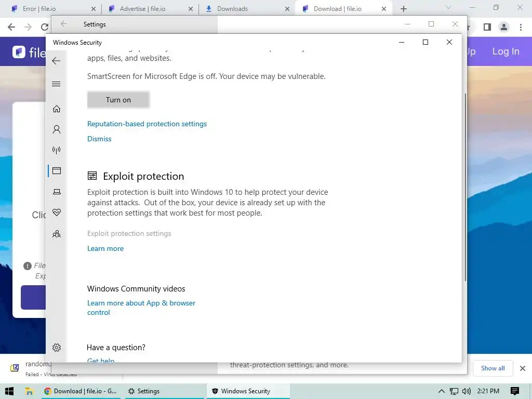Select Download | file.io tab
This screenshot has height=399, width=532.
pos(337,9)
